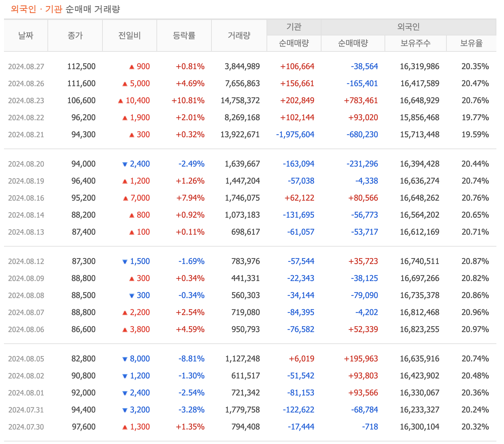Click the 종가 column header
Viewport: 504px width, 444px height.
(x=75, y=35)
